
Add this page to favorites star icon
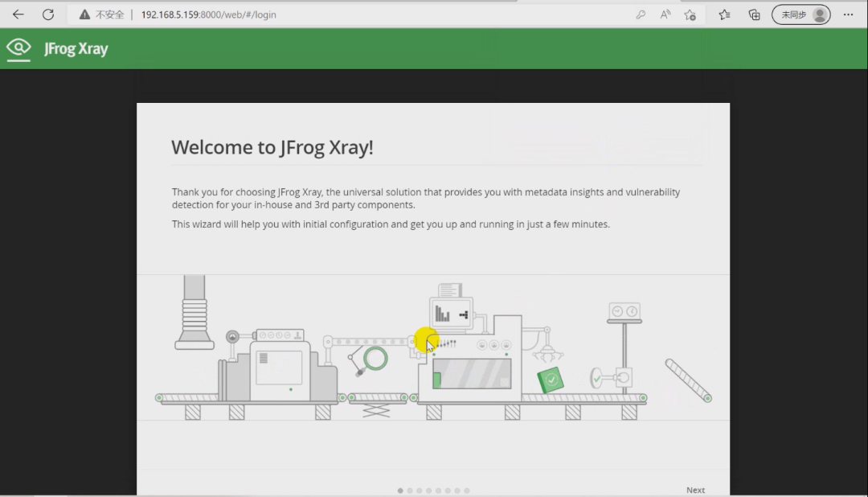690,14
